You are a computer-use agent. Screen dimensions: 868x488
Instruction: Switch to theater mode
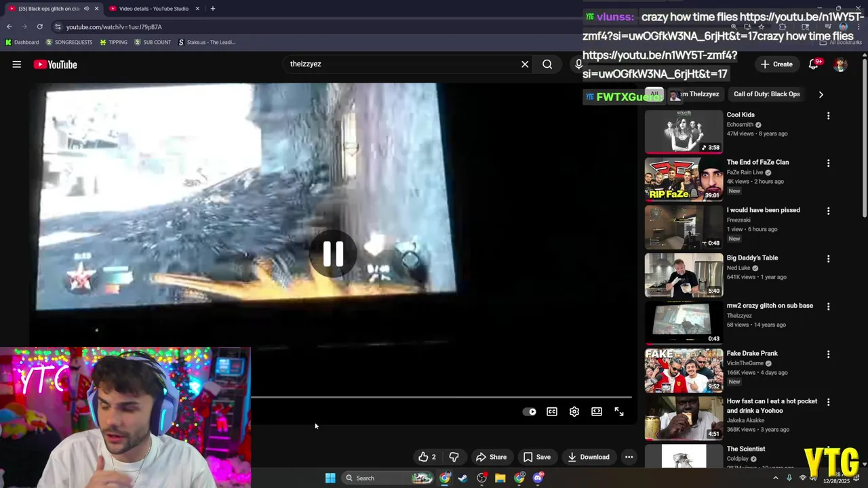click(597, 411)
